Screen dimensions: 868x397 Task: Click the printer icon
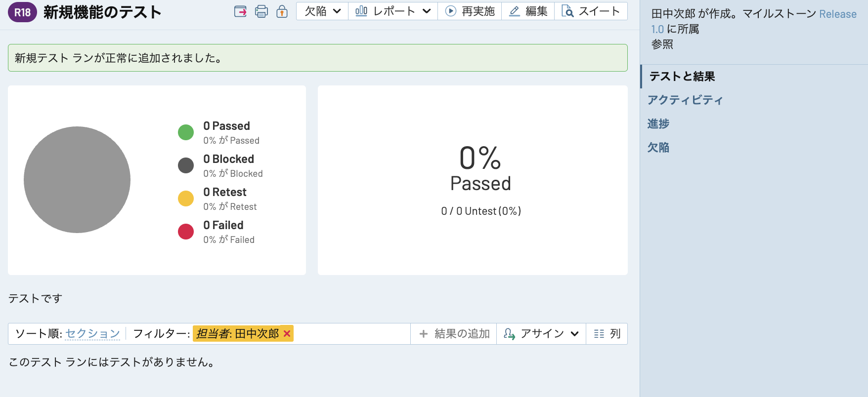261,11
